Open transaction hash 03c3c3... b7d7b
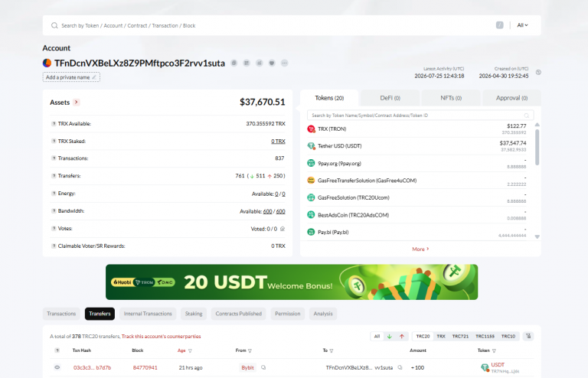This screenshot has width=588, height=378. pos(92,367)
